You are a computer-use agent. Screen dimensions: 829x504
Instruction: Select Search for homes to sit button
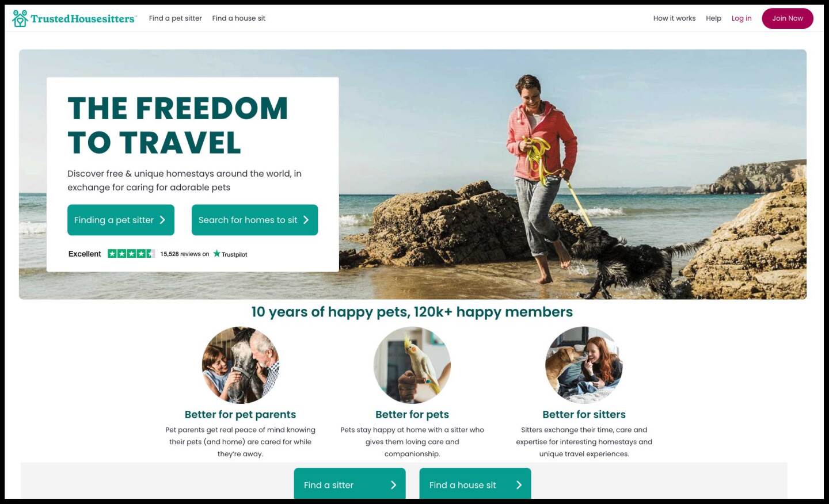click(254, 220)
